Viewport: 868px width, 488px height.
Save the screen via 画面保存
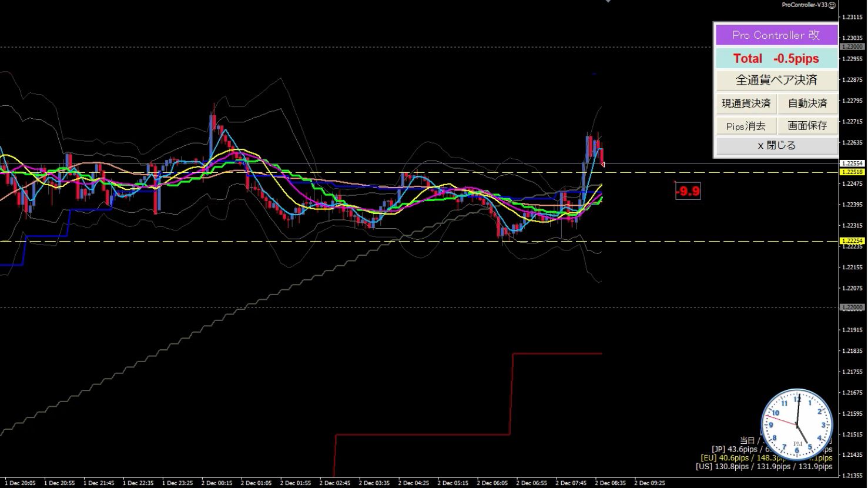click(807, 126)
